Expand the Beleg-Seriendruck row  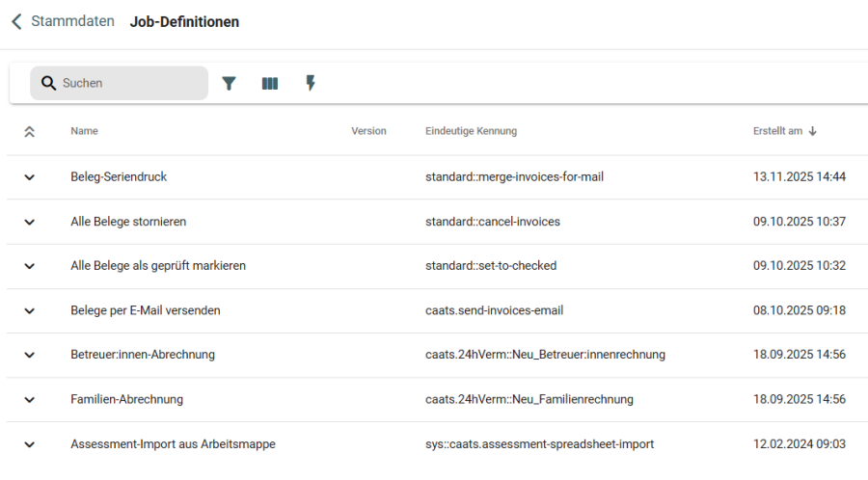[x=29, y=177]
